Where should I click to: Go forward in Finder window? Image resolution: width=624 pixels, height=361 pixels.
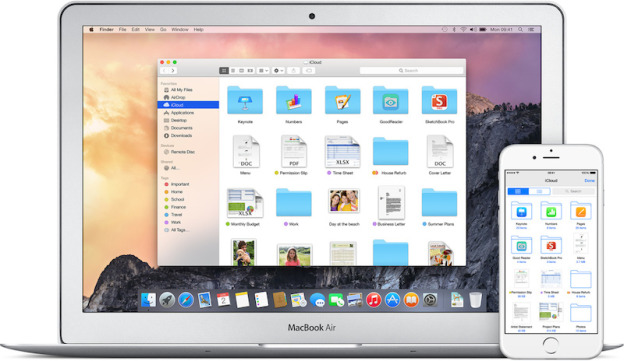(173, 70)
